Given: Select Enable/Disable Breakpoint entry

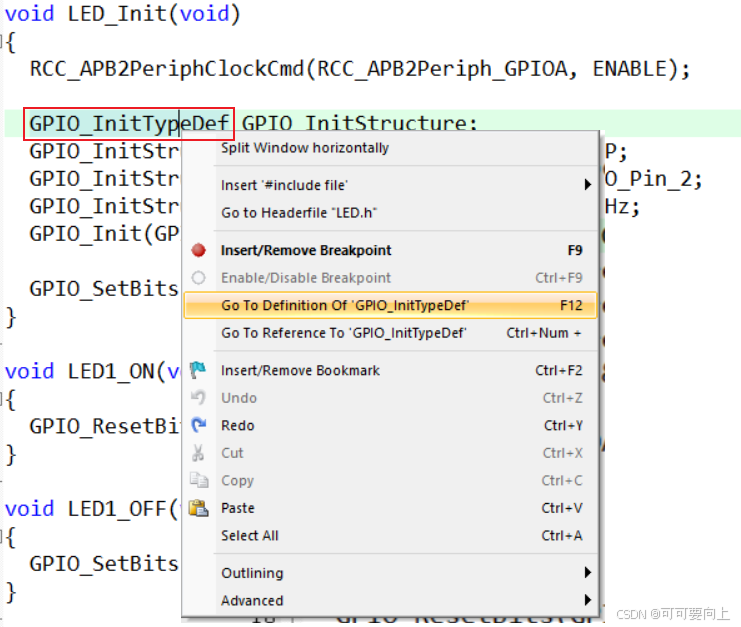Looking at the screenshot, I should click(390, 277).
